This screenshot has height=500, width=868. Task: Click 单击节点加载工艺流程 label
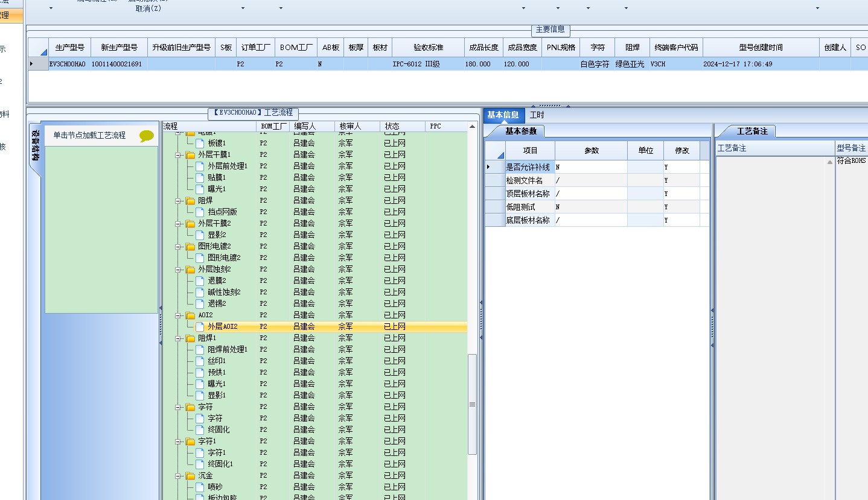point(89,136)
